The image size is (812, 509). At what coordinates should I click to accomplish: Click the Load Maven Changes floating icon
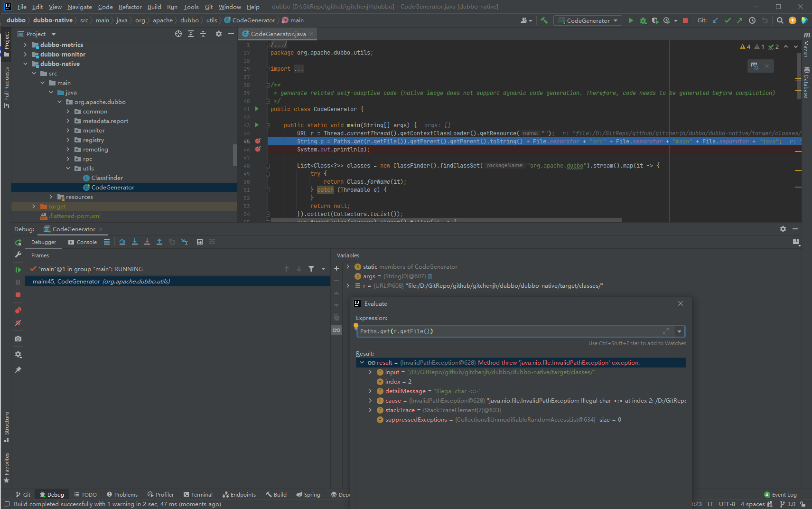point(755,66)
